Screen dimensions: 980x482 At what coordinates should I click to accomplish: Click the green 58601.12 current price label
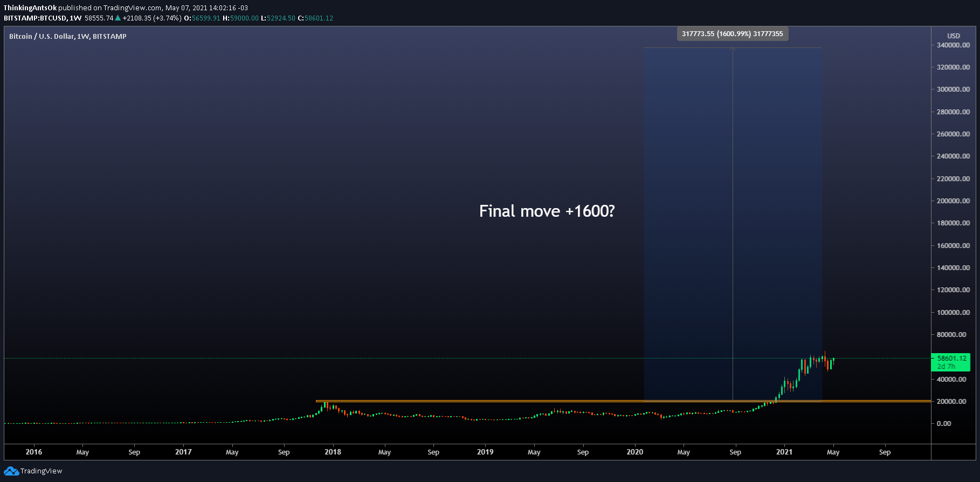pos(950,362)
